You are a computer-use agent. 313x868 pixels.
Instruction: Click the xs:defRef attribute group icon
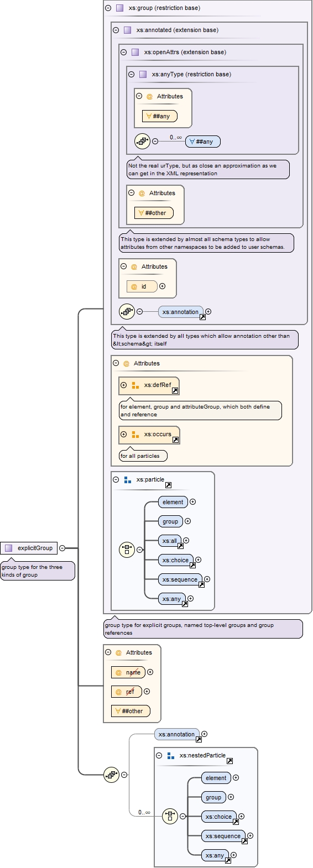[x=135, y=385]
